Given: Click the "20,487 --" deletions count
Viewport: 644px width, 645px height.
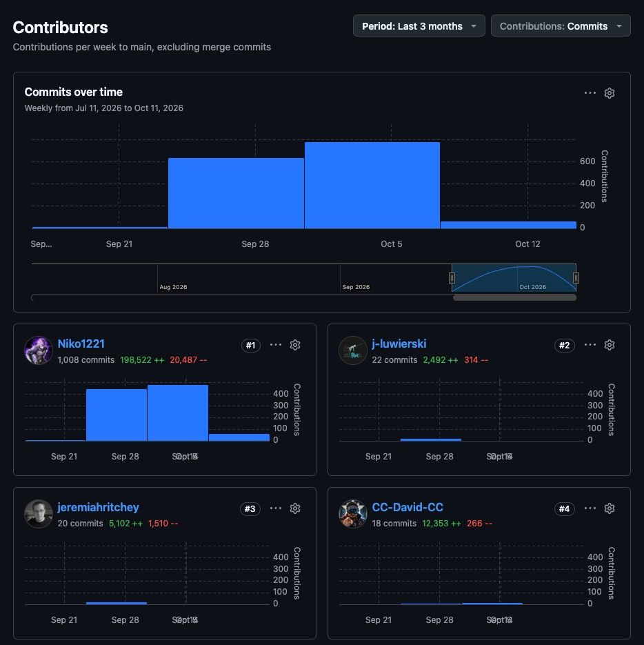Looking at the screenshot, I should [x=188, y=360].
